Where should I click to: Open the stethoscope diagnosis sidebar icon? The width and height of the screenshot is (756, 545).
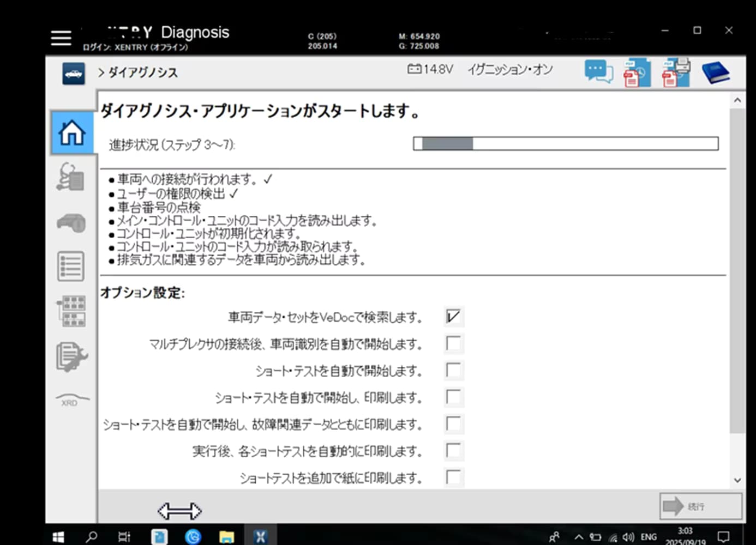coord(71,177)
